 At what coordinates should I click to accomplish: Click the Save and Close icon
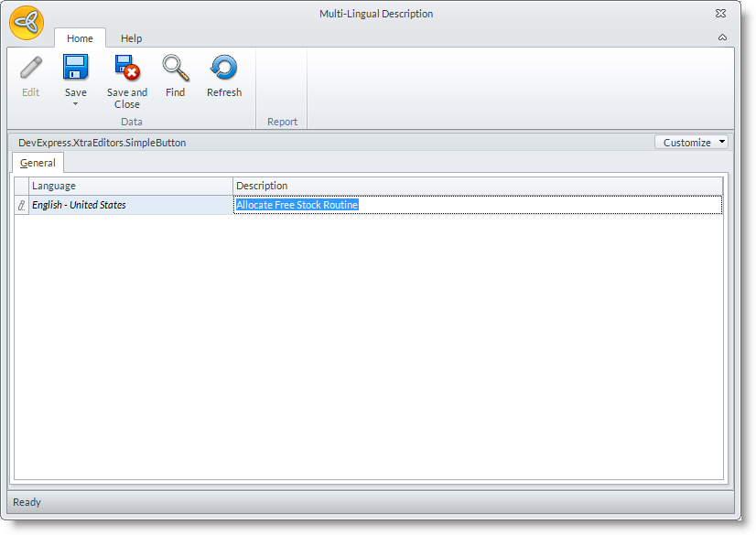(126, 69)
